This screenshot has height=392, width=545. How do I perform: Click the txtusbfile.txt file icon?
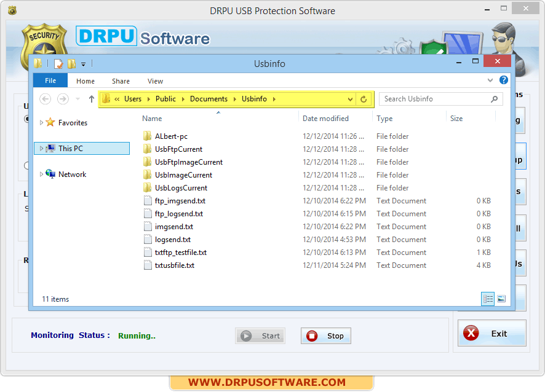[148, 265]
